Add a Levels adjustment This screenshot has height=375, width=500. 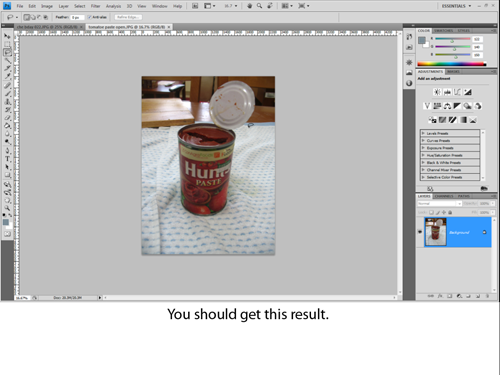[x=447, y=92]
